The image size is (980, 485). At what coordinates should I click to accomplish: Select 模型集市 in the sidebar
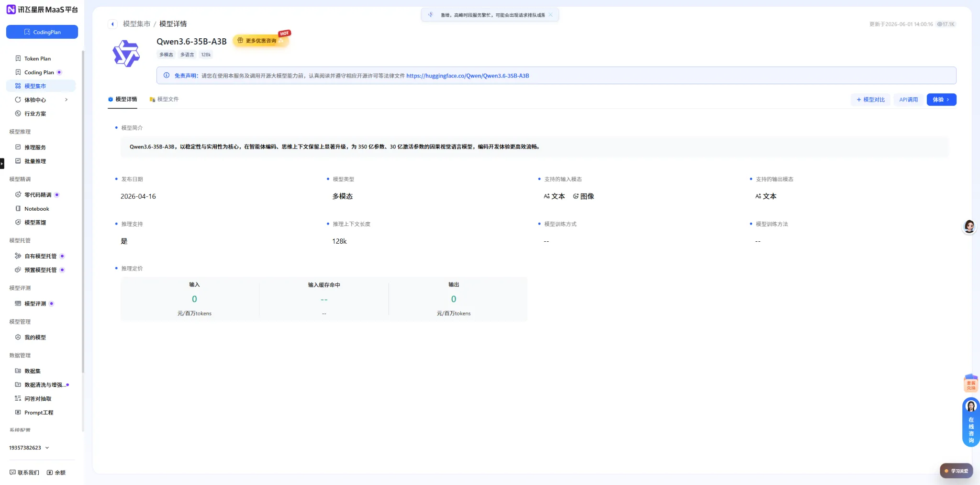tap(41, 86)
